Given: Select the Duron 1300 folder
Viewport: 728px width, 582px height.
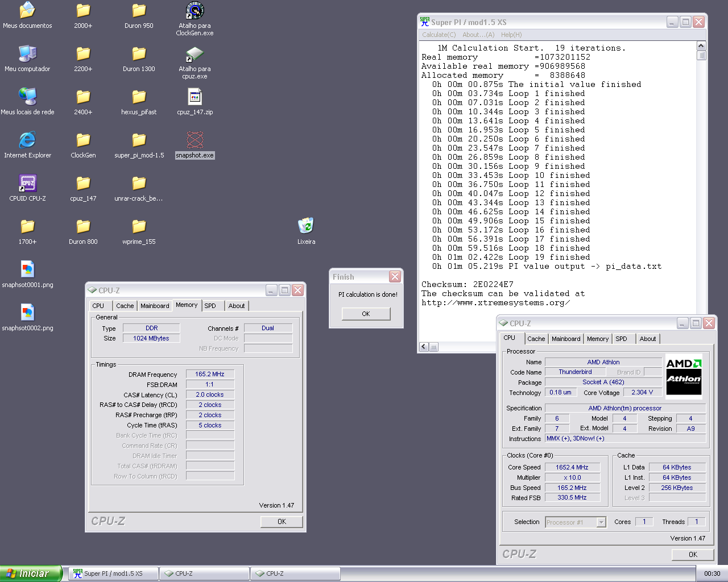Looking at the screenshot, I should click(139, 59).
